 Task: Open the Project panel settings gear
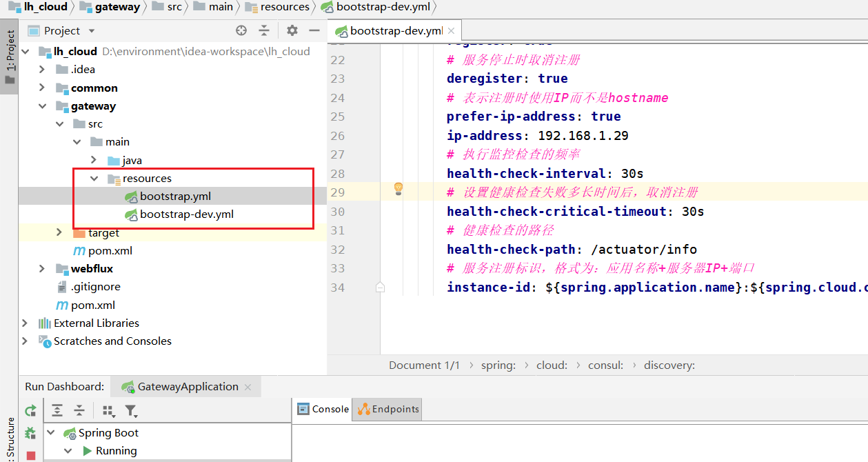pyautogui.click(x=292, y=30)
